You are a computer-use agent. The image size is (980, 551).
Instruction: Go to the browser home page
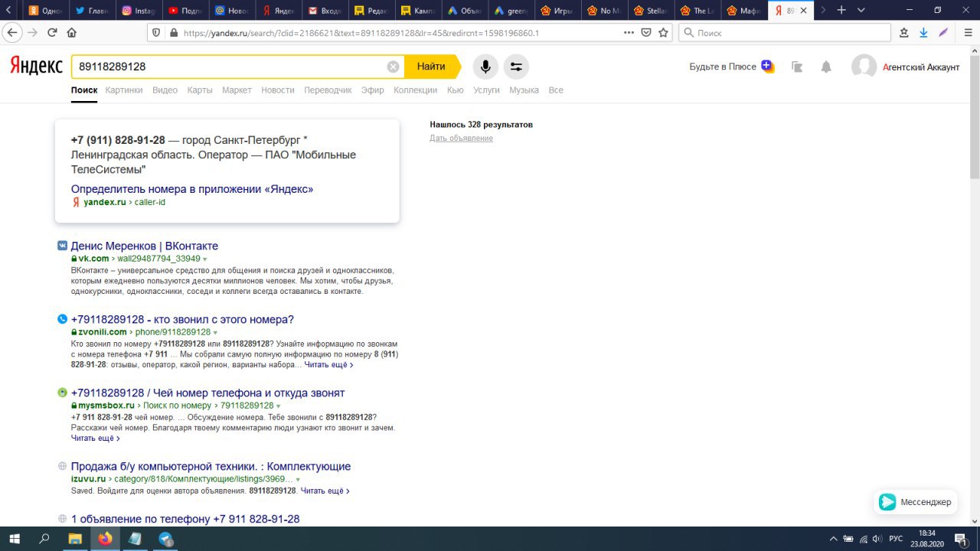[72, 33]
